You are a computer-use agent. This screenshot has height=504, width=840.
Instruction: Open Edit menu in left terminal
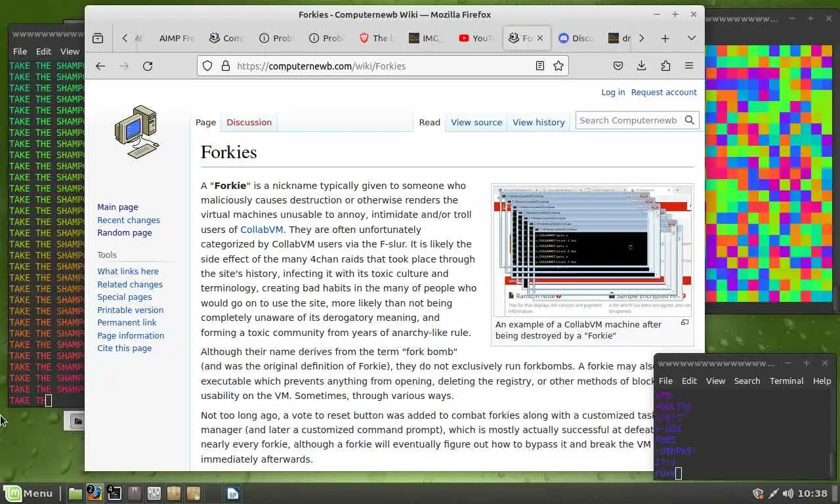tap(43, 51)
